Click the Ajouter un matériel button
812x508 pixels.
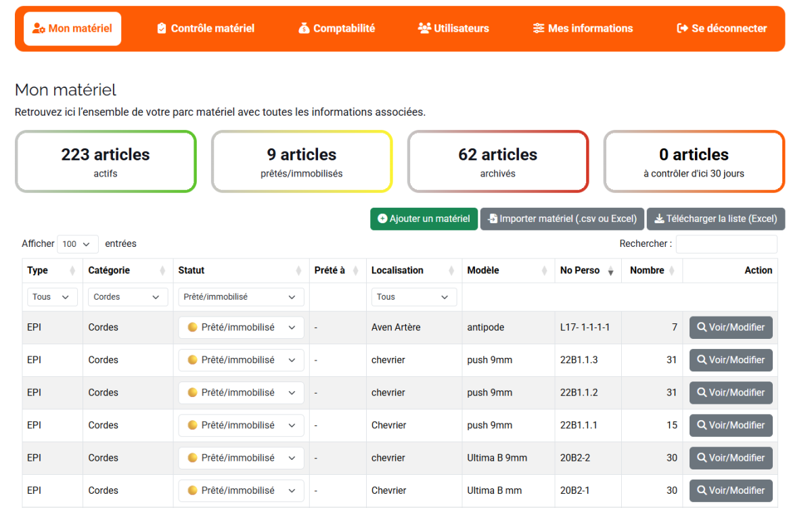[x=424, y=219]
